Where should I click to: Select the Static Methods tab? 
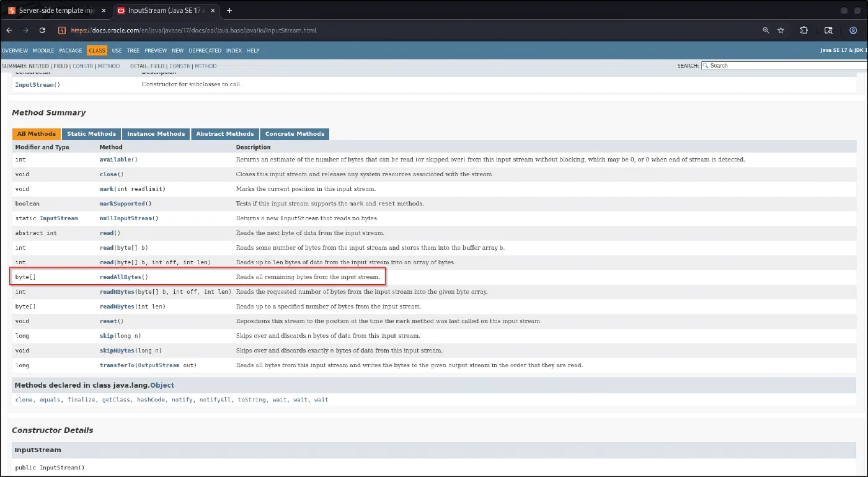pos(92,134)
